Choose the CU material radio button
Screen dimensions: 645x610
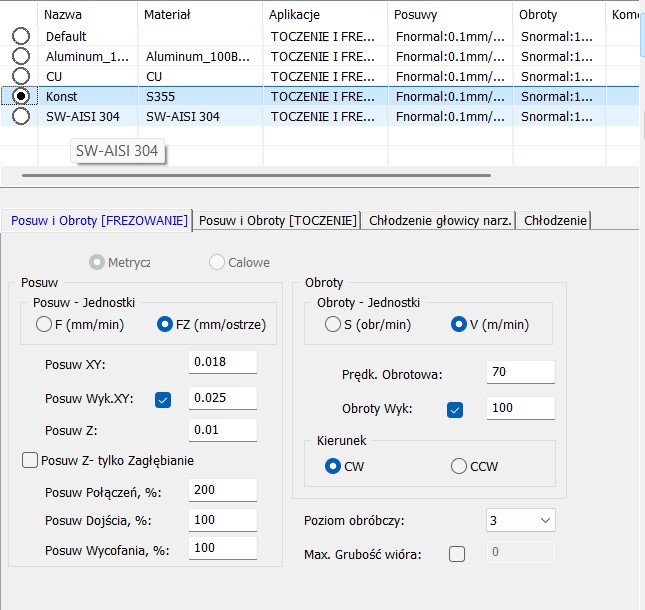pyautogui.click(x=21, y=76)
